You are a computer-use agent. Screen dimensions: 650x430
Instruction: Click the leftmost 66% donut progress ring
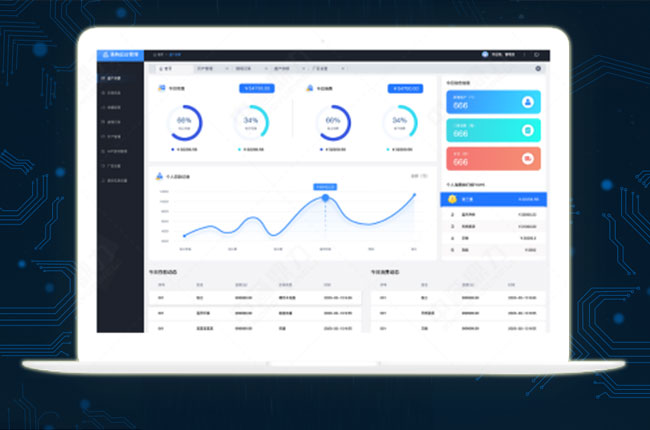[x=184, y=122]
